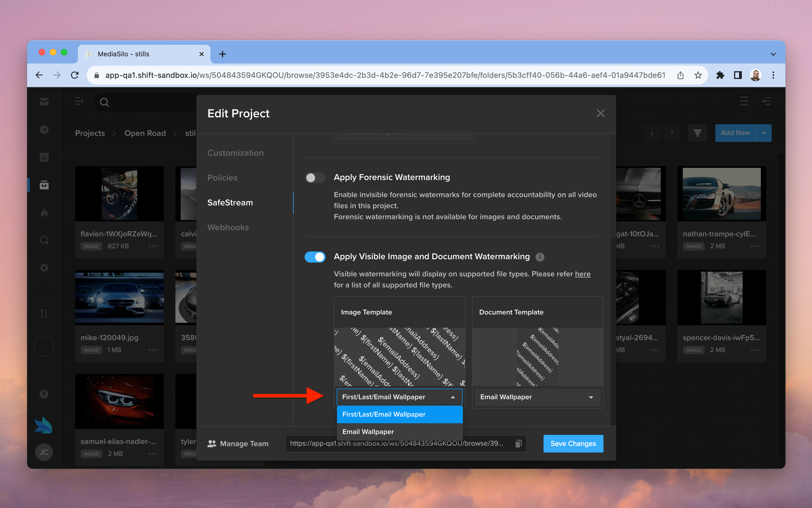Viewport: 812px width, 508px height.
Task: Open more options for nathan-trampe image
Action: point(755,246)
